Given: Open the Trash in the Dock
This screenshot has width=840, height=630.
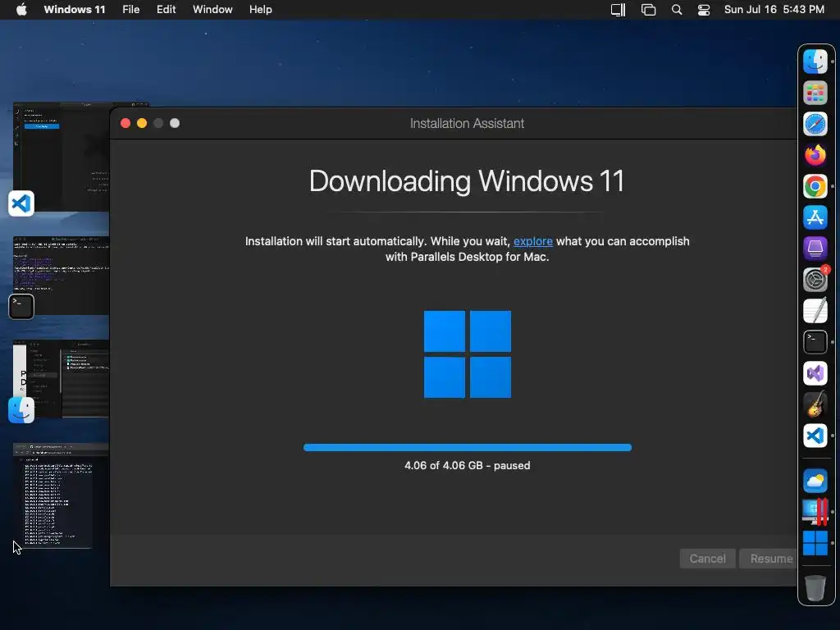Looking at the screenshot, I should point(815,587).
